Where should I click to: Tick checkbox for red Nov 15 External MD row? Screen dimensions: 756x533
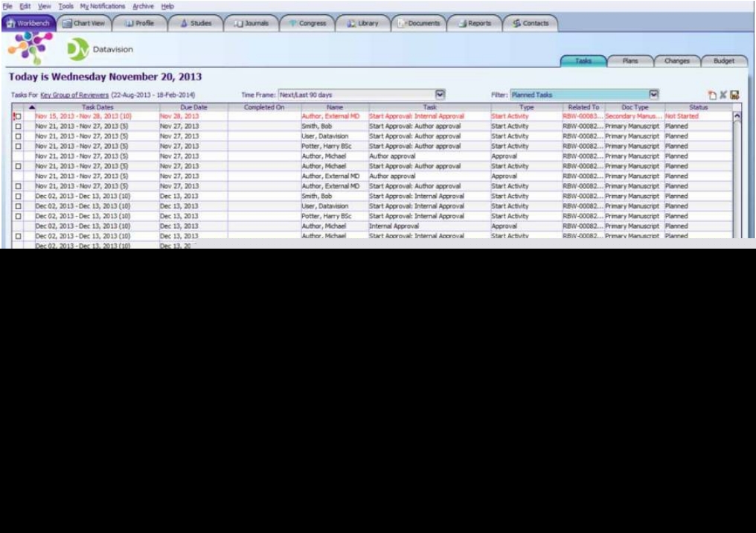(x=19, y=116)
